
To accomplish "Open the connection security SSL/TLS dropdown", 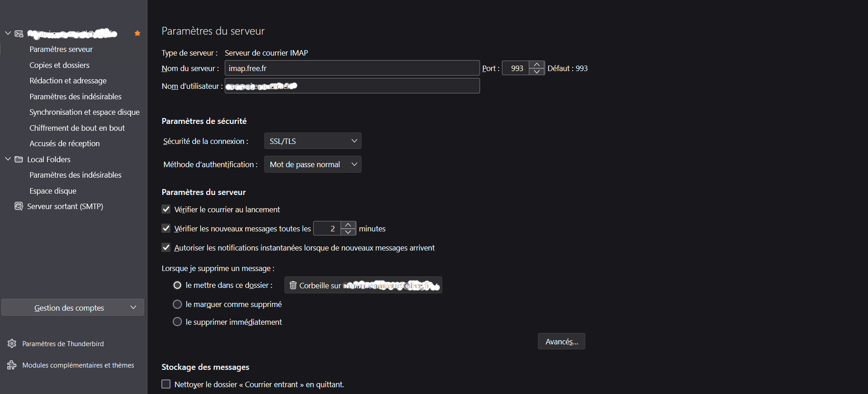I will tap(313, 141).
